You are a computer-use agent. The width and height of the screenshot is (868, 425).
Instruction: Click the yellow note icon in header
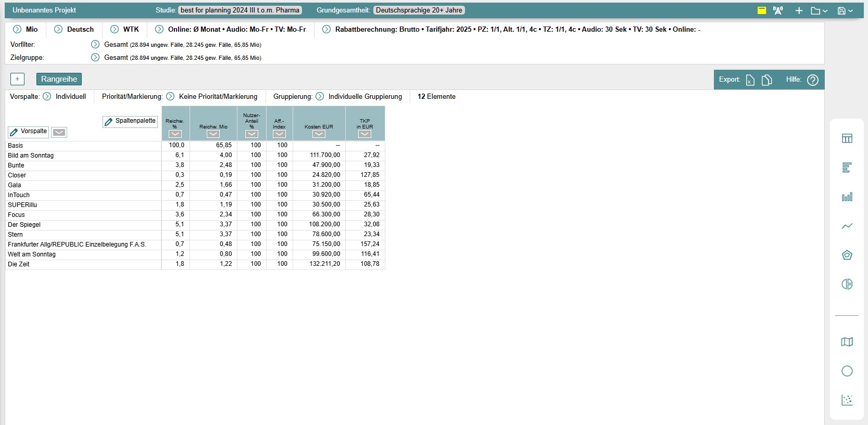pyautogui.click(x=762, y=10)
